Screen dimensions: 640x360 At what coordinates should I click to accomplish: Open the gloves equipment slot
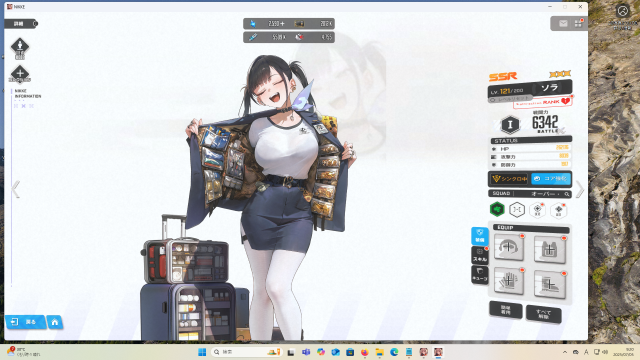[x=509, y=281]
